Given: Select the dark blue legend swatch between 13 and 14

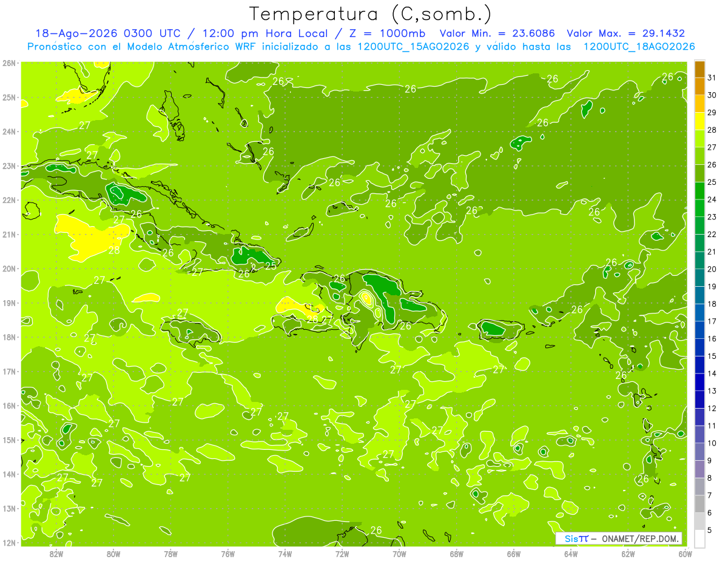Looking at the screenshot, I should pyautogui.click(x=699, y=382).
